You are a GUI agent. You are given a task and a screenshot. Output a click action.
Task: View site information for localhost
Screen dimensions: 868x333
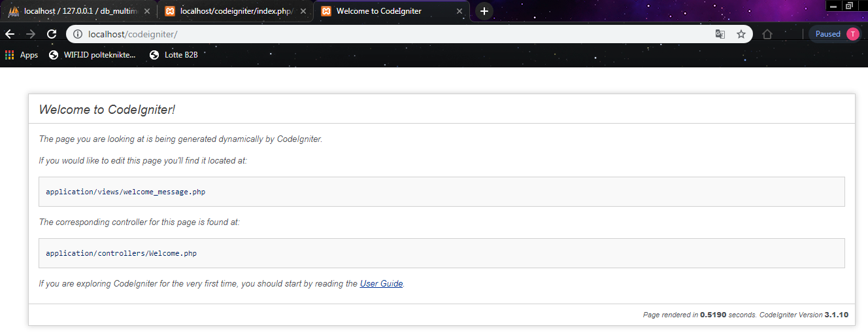[78, 34]
